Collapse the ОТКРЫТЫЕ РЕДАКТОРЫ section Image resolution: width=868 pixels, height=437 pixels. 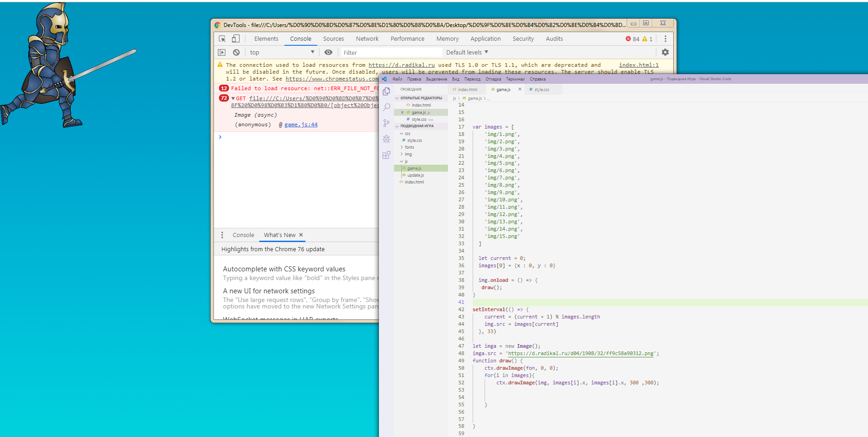pos(421,98)
